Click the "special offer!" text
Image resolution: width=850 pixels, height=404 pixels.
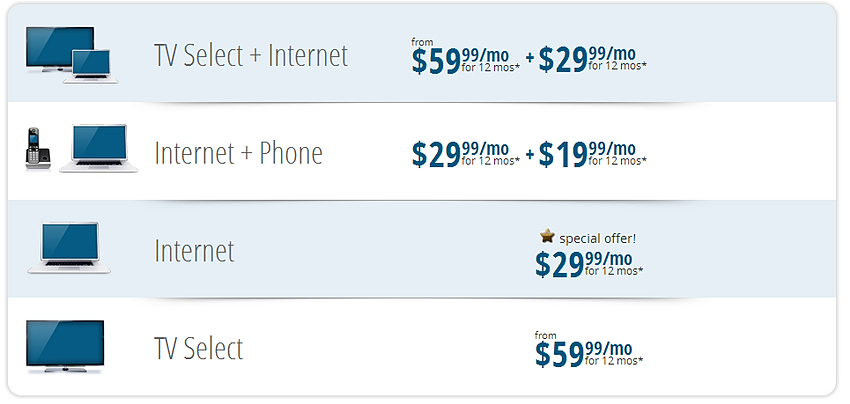tap(597, 238)
